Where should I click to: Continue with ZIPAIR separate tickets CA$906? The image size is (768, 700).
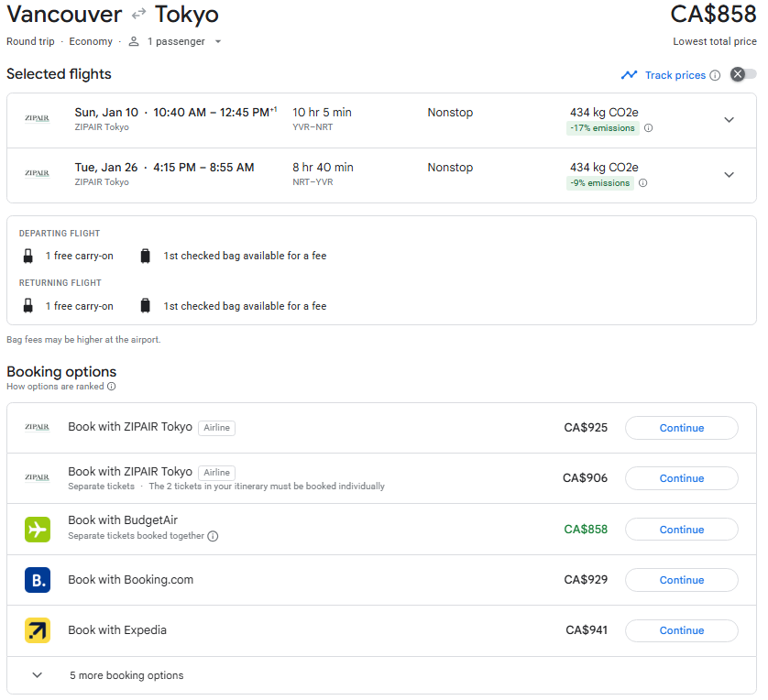click(x=681, y=478)
